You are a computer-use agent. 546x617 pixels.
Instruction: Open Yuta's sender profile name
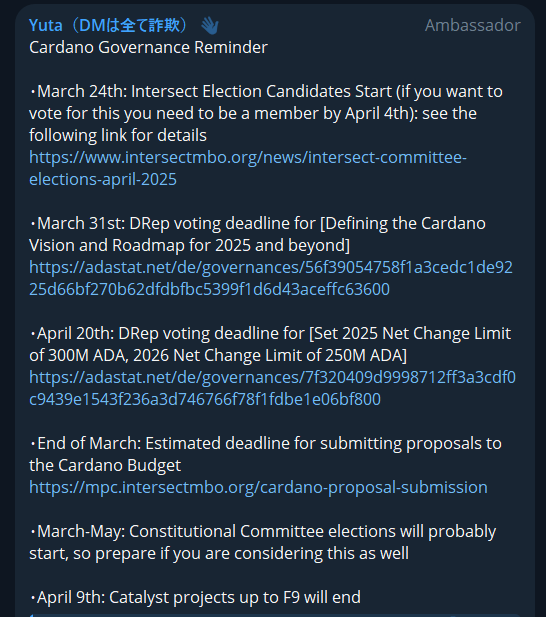pos(110,25)
